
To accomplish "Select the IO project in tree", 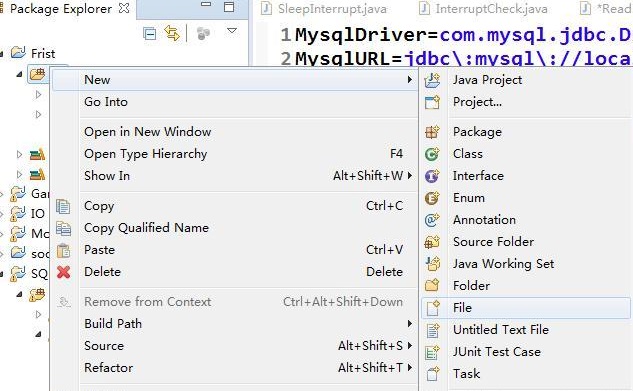I will pos(38,213).
